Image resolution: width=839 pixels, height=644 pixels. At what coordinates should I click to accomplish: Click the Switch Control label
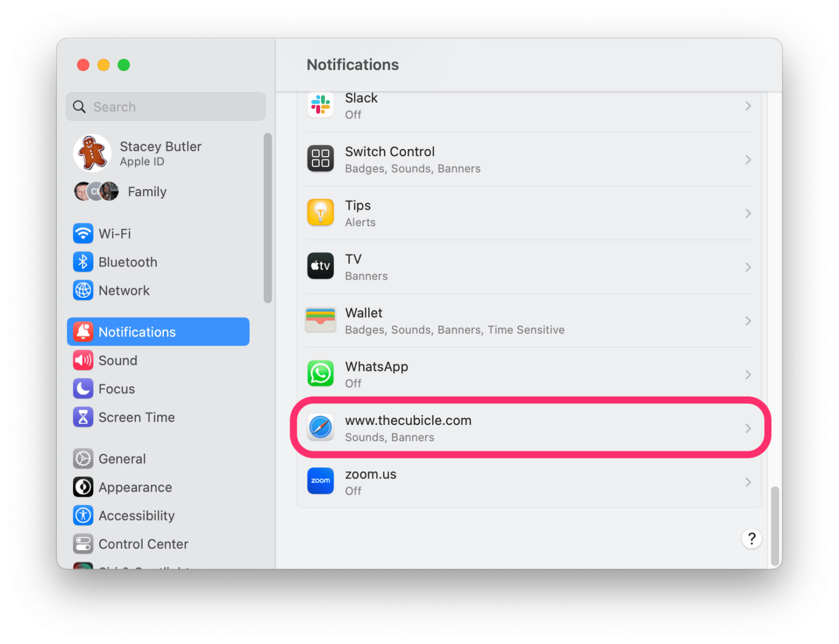pos(390,151)
